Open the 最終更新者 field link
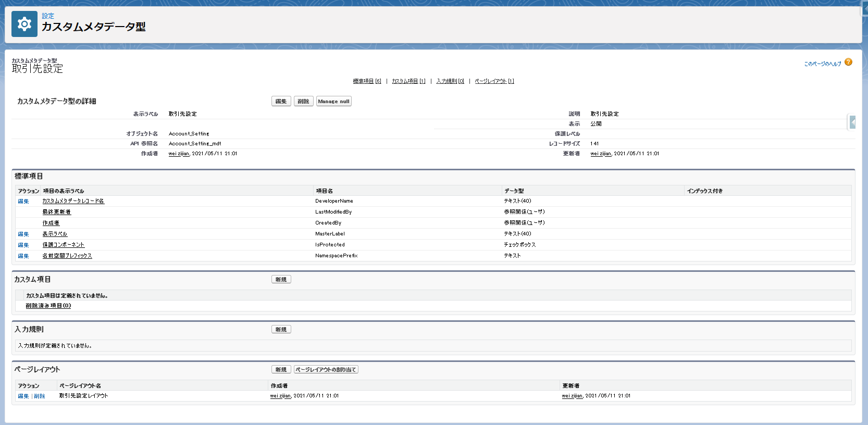Viewport: 868px width, 425px height. [x=57, y=212]
